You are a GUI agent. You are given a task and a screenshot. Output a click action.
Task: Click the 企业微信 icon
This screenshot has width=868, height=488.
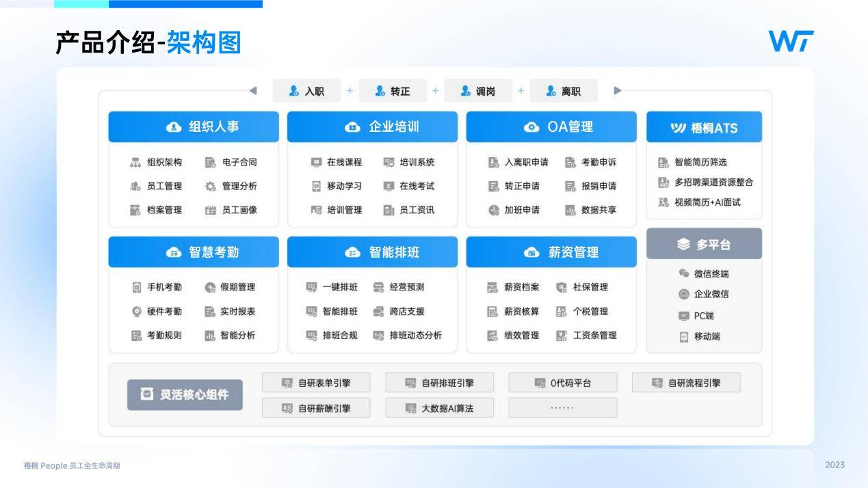(683, 295)
